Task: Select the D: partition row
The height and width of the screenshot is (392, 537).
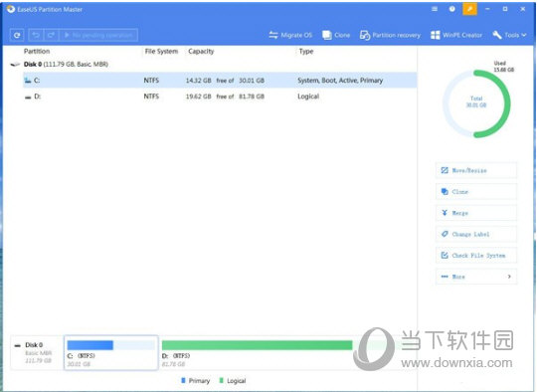Action: tap(220, 97)
